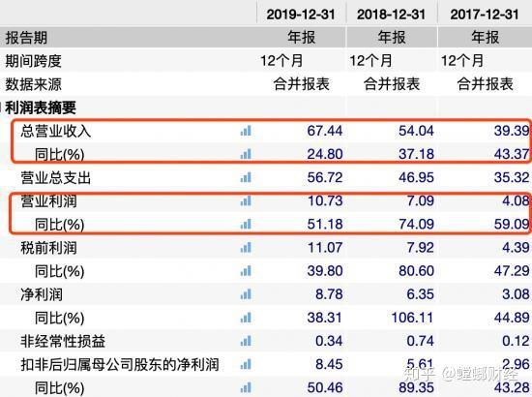Collapse the 利润表摘要 section

pos(1,107)
